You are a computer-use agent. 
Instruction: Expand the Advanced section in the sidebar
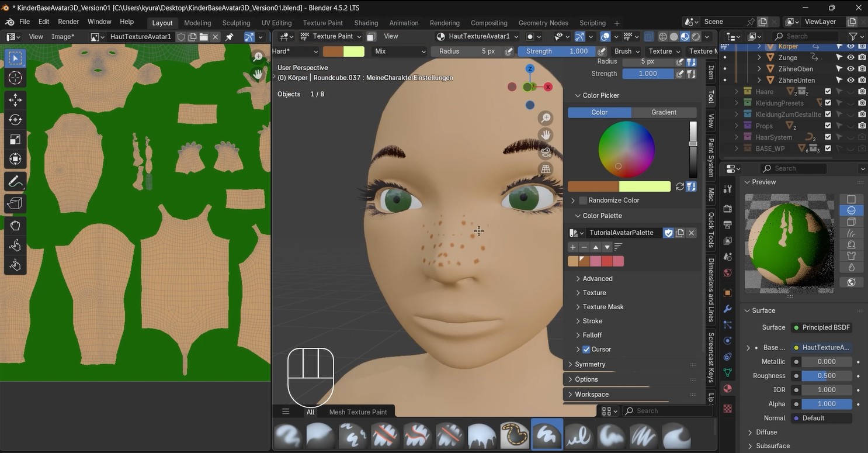[x=597, y=278]
